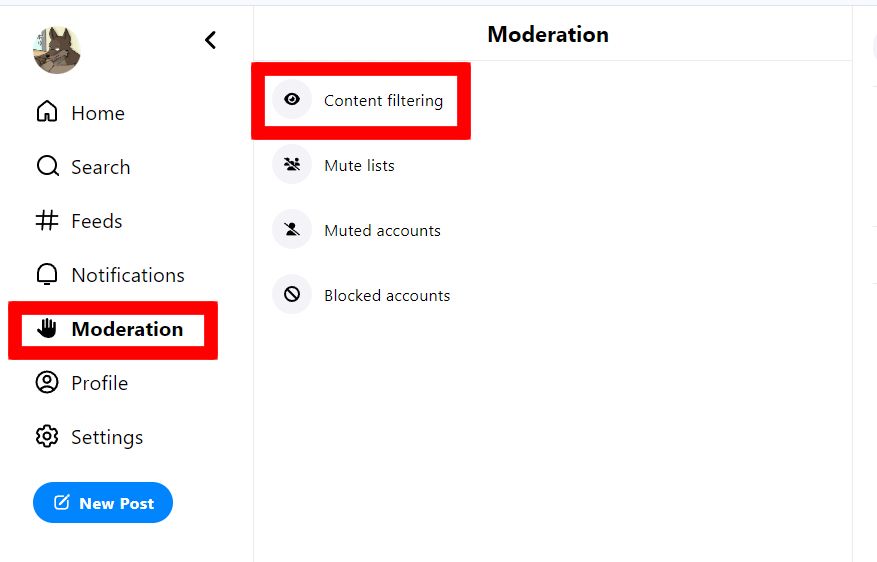Click the Feeds hashtag icon
Image resolution: width=877 pixels, height=562 pixels.
pyautogui.click(x=47, y=220)
